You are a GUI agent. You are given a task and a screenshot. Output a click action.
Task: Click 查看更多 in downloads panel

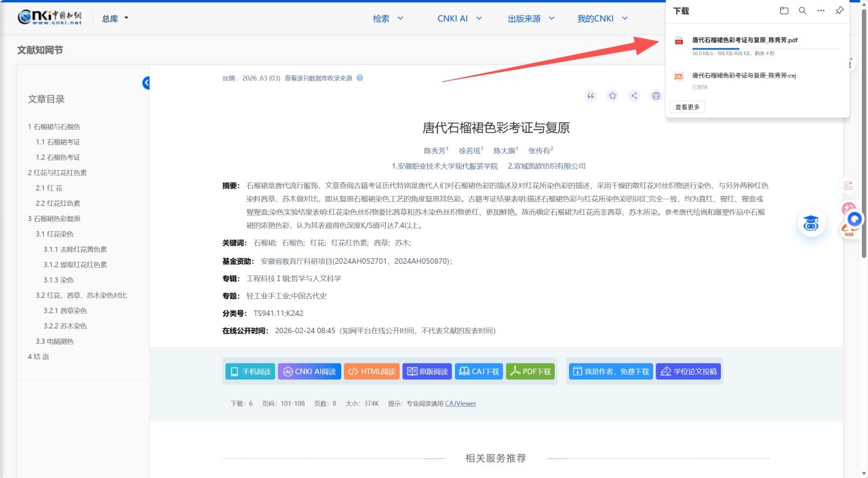coord(688,107)
